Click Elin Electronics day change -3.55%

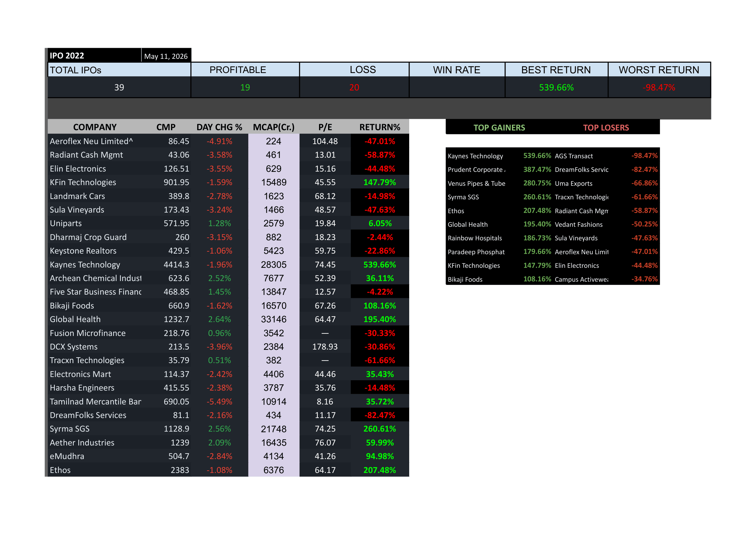click(x=219, y=168)
